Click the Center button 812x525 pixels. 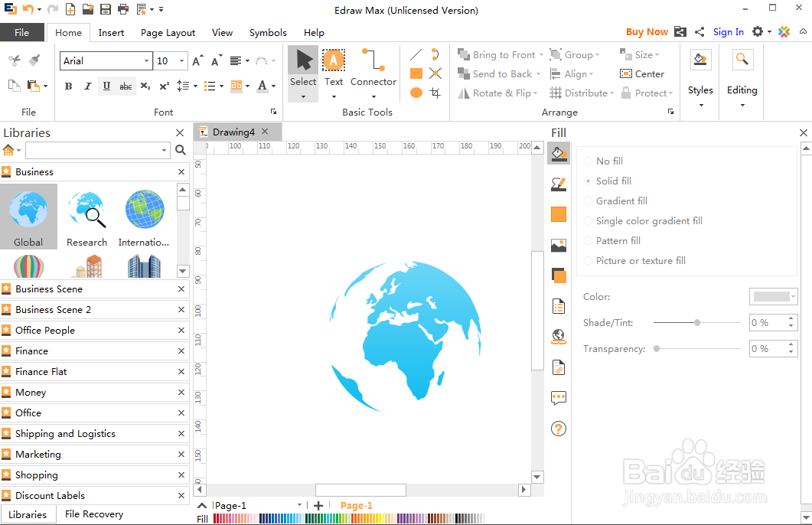point(642,74)
